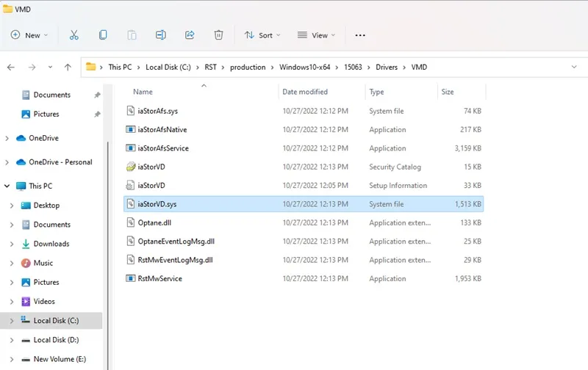Image resolution: width=588 pixels, height=370 pixels.
Task: Click RST breadcrumb segment
Action: [x=210, y=67]
